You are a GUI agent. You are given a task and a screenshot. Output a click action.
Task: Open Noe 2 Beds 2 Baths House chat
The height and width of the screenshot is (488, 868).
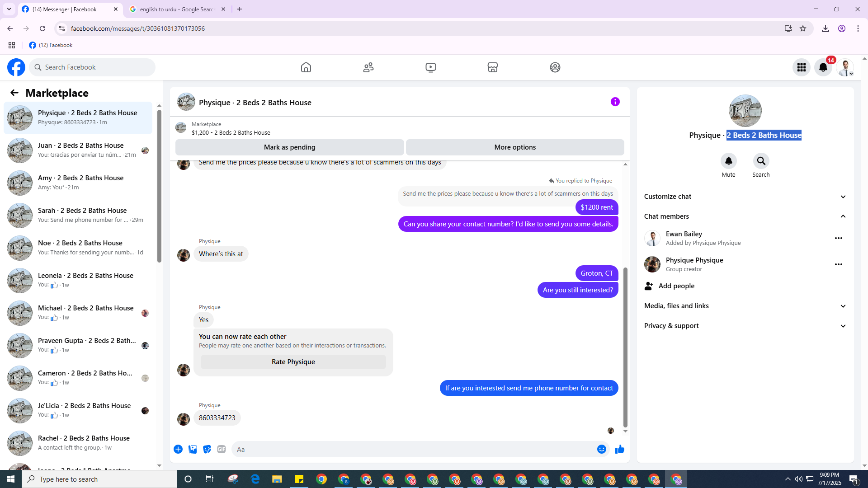(78, 248)
